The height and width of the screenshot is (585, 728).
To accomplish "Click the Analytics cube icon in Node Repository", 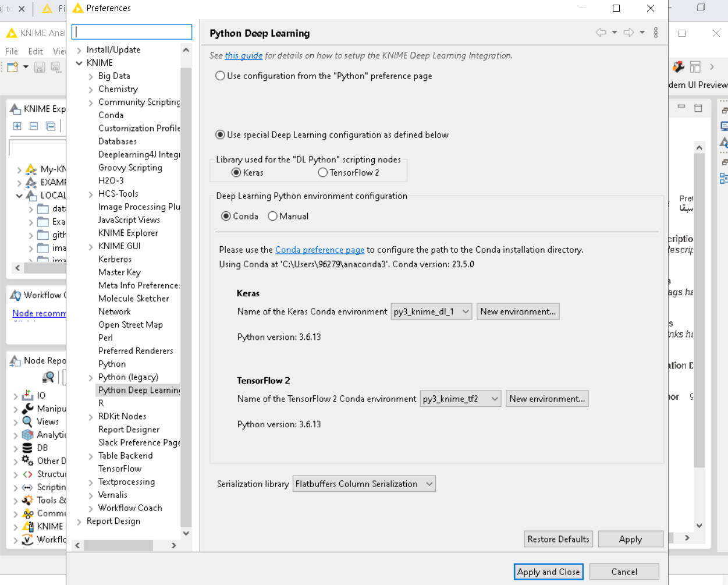I will pyautogui.click(x=27, y=435).
